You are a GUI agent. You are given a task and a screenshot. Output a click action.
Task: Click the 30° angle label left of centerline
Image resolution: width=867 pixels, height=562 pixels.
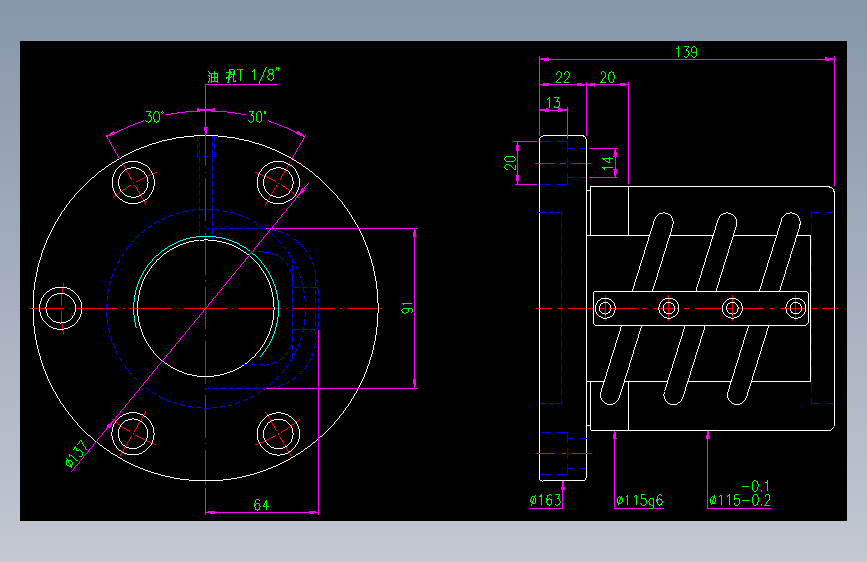click(x=155, y=117)
